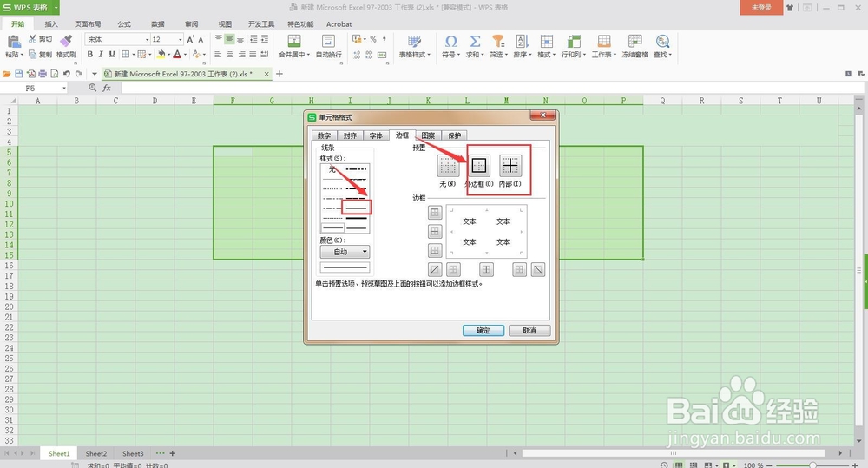The image size is (868, 468).
Task: Open the 工作表 worksheet dropdown
Action: [604, 55]
